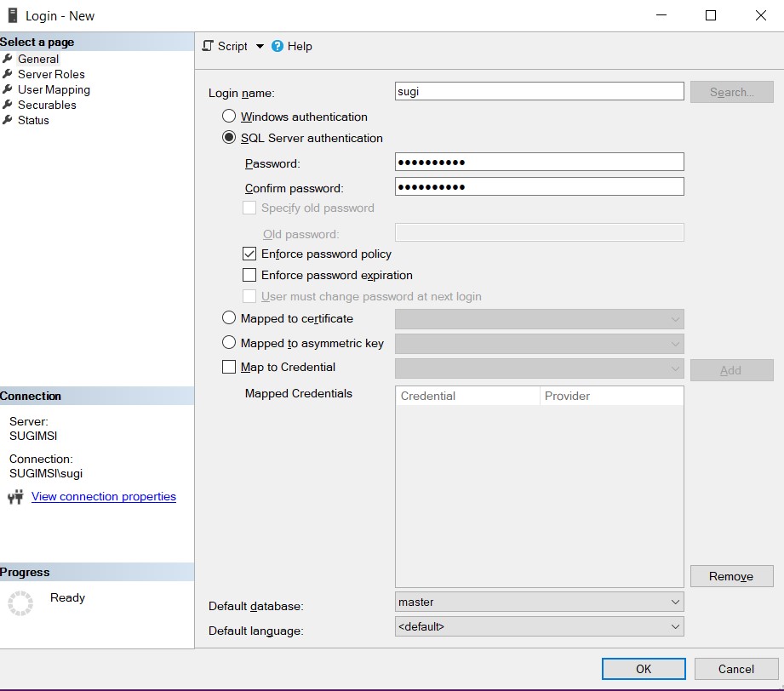Click the wrench icon beside General
Viewport: 784px width, 691px height.
click(8, 59)
